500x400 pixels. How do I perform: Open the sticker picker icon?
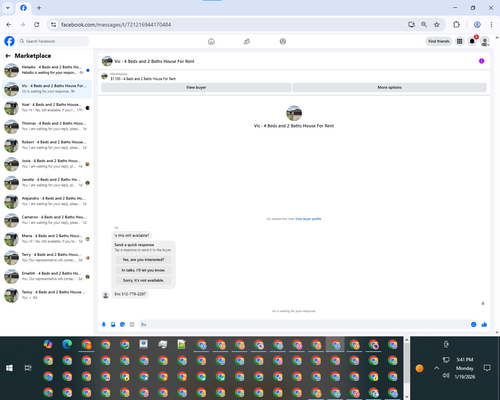[x=122, y=324]
